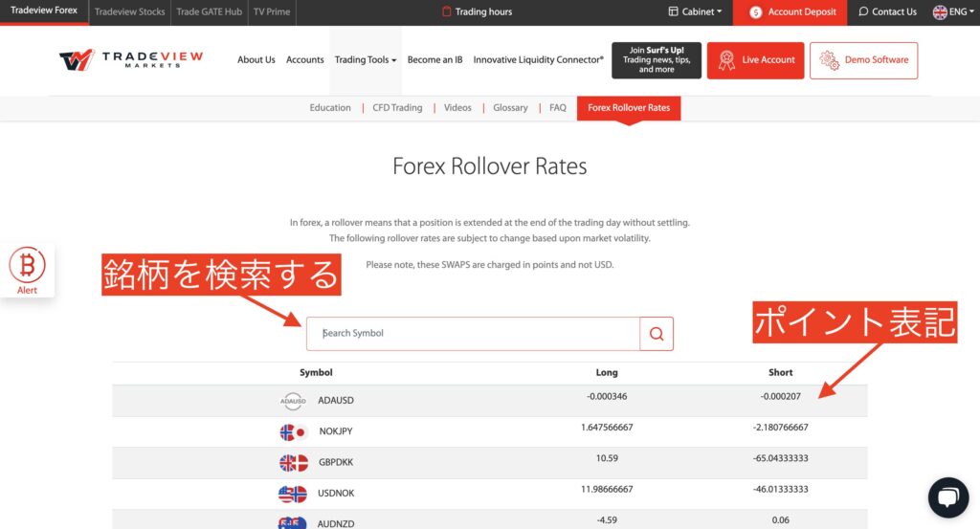Click the Trading hours calendar icon

coord(446,11)
